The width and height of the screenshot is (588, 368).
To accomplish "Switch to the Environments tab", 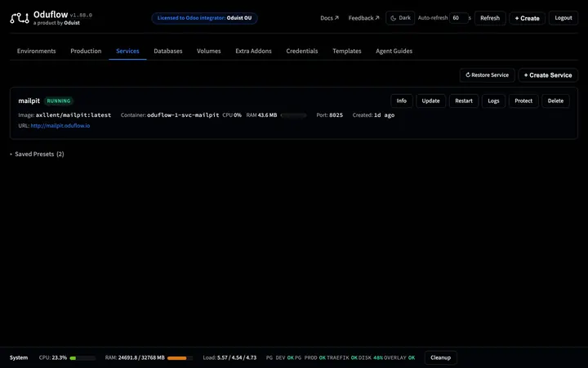I will point(37,51).
